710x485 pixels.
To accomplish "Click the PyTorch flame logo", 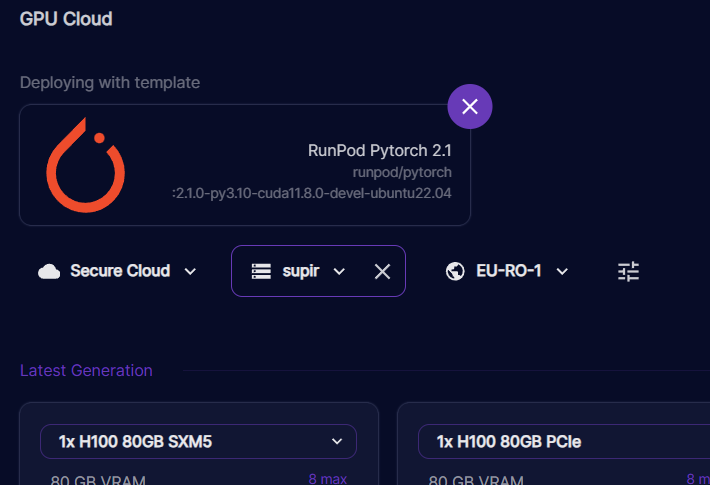I will point(86,165).
